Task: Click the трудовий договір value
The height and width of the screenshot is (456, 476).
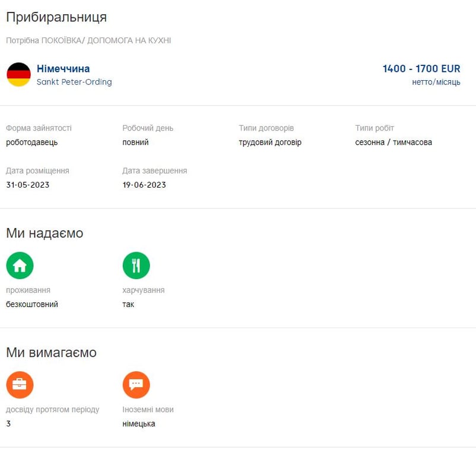Action: [270, 142]
